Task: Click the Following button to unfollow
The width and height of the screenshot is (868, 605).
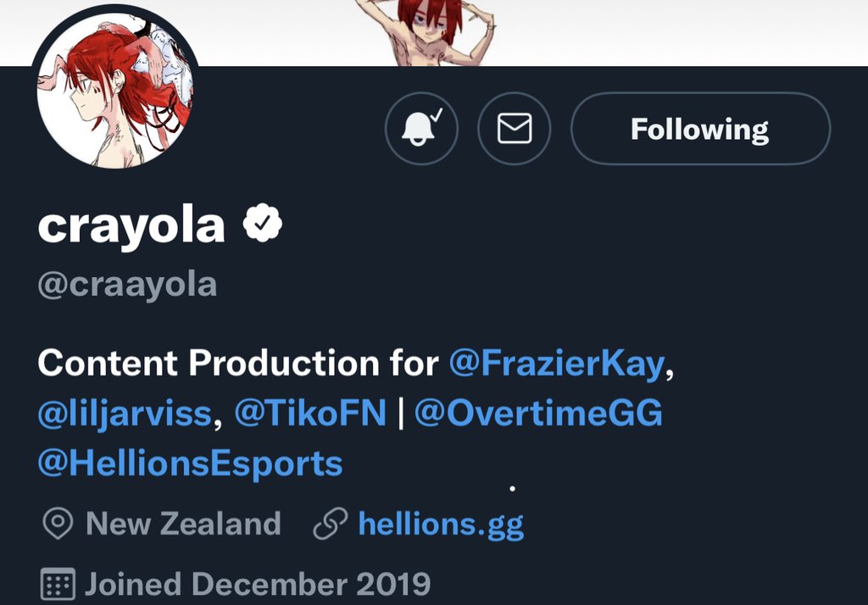Action: coord(700,129)
